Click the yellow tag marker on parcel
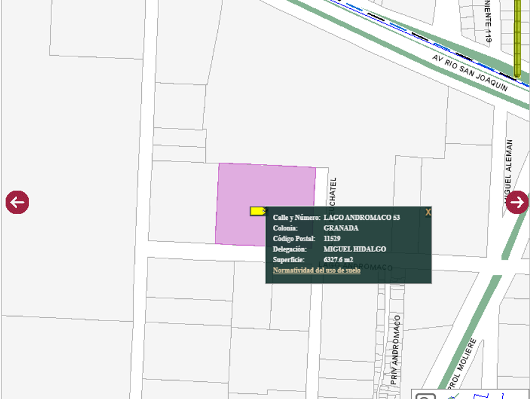This screenshot has width=532, height=399. coord(258,211)
